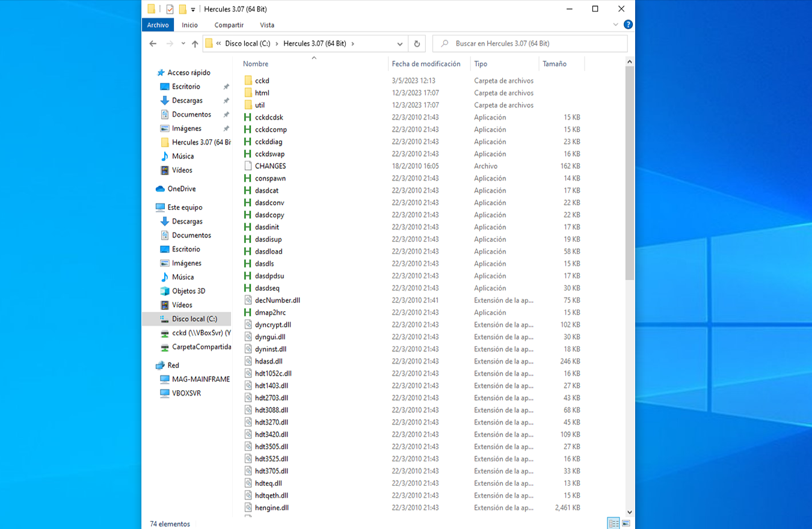Switch to details view toggle
Screen dimensions: 812x529
pyautogui.click(x=613, y=524)
